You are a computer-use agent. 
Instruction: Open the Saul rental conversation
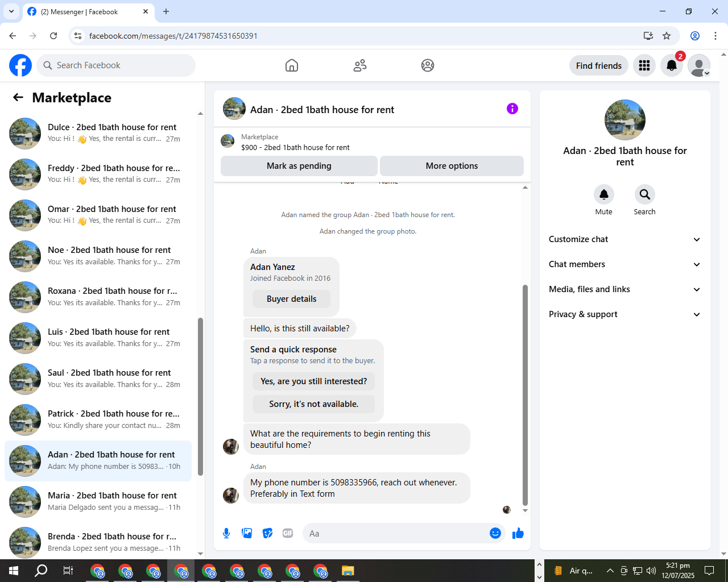pos(98,379)
